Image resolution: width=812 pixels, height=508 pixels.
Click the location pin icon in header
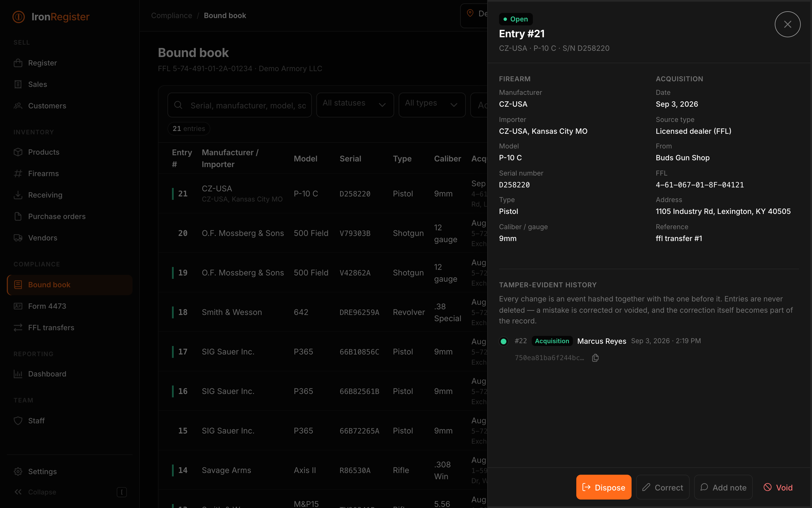pos(470,14)
